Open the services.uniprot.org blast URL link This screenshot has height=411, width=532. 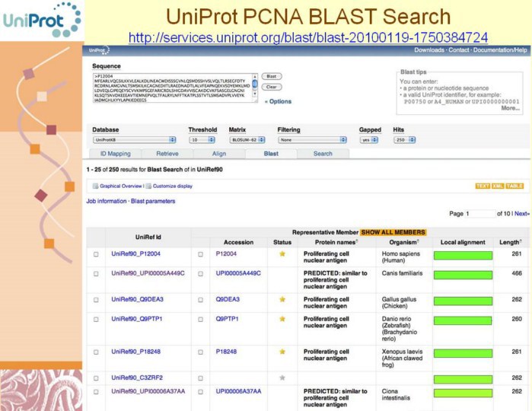pos(308,37)
